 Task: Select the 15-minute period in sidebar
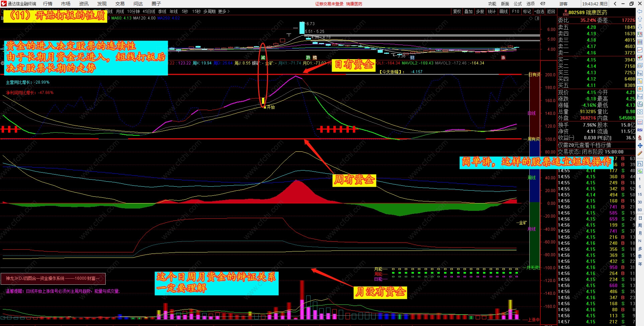tap(640, 194)
